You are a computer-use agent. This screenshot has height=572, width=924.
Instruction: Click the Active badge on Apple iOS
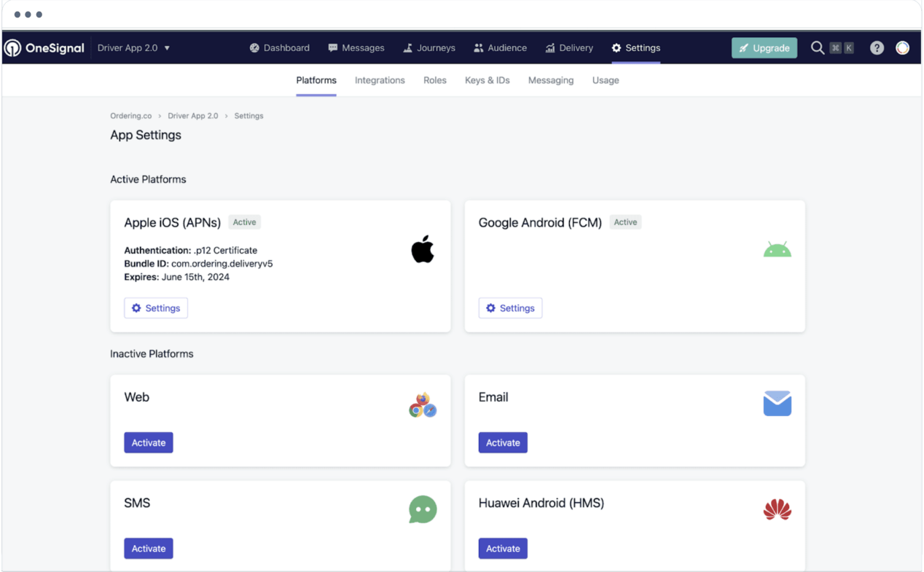(x=245, y=222)
